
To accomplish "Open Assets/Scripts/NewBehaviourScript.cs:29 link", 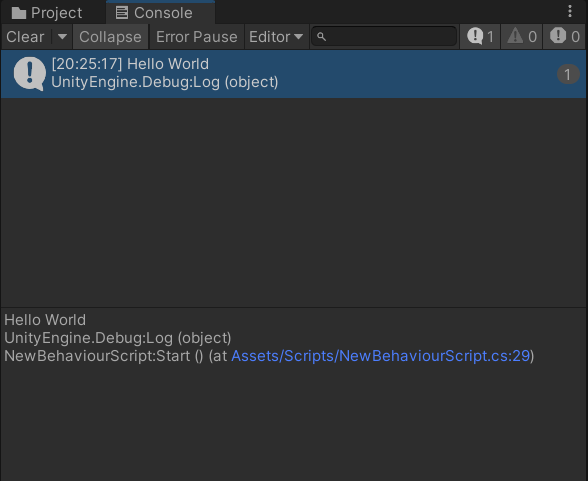I will tap(380, 356).
